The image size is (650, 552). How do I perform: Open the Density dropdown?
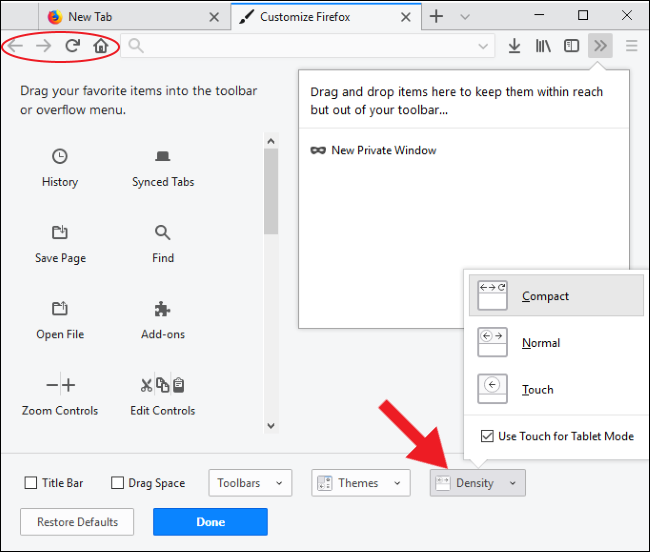[478, 483]
